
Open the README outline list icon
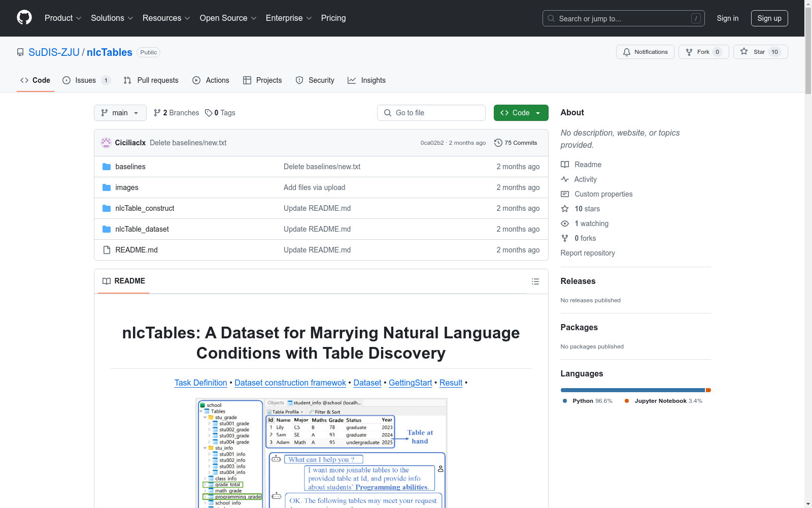coord(535,281)
